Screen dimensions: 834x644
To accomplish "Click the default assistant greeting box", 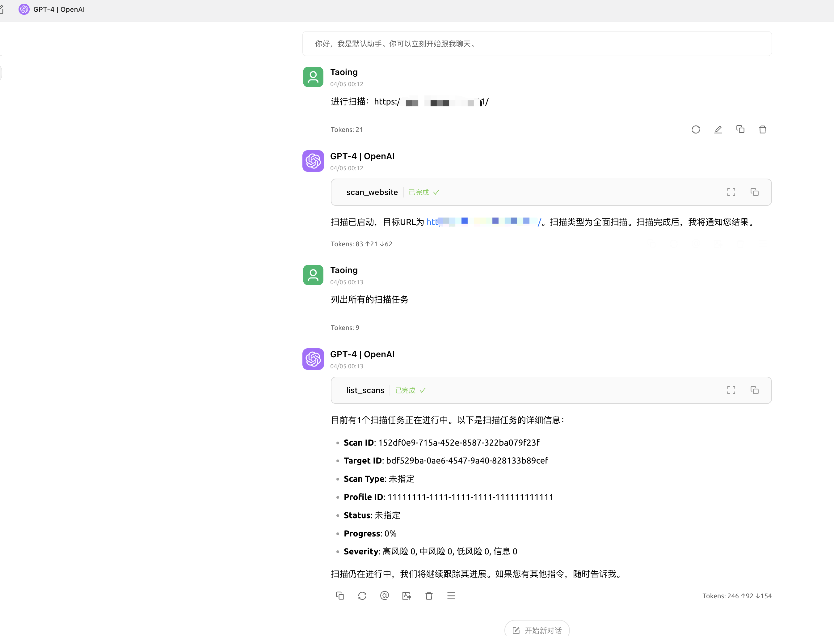I will (537, 44).
